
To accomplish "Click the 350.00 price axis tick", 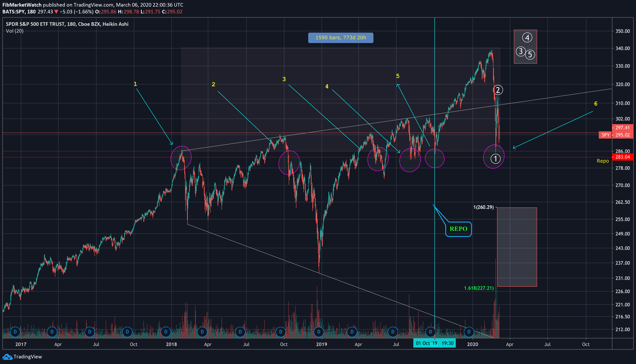I will pos(623,31).
